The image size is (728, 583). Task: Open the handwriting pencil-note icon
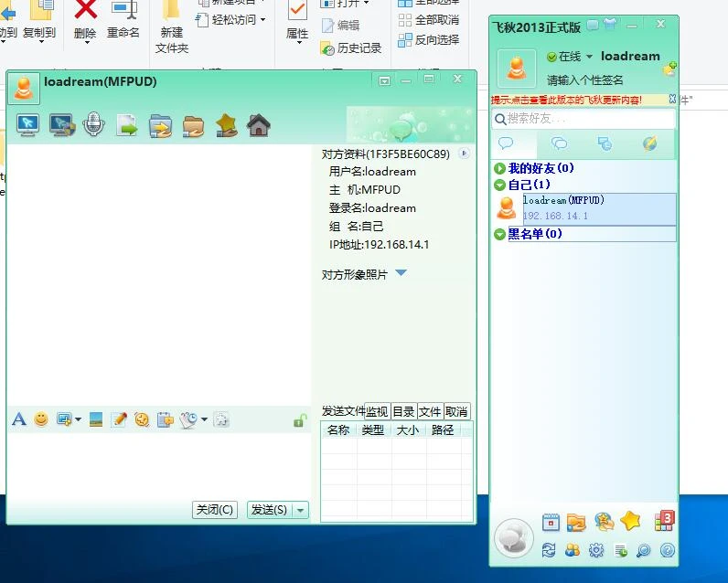(x=119, y=419)
